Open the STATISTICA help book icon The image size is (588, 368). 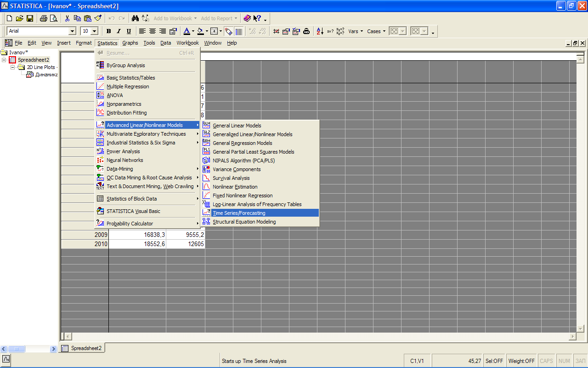point(247,18)
